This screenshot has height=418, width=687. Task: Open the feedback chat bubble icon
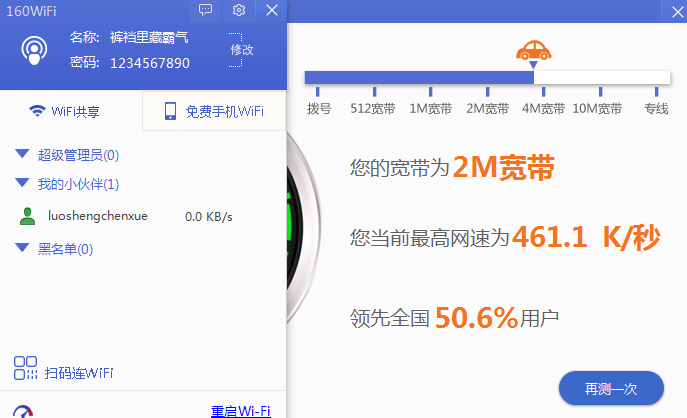205,10
